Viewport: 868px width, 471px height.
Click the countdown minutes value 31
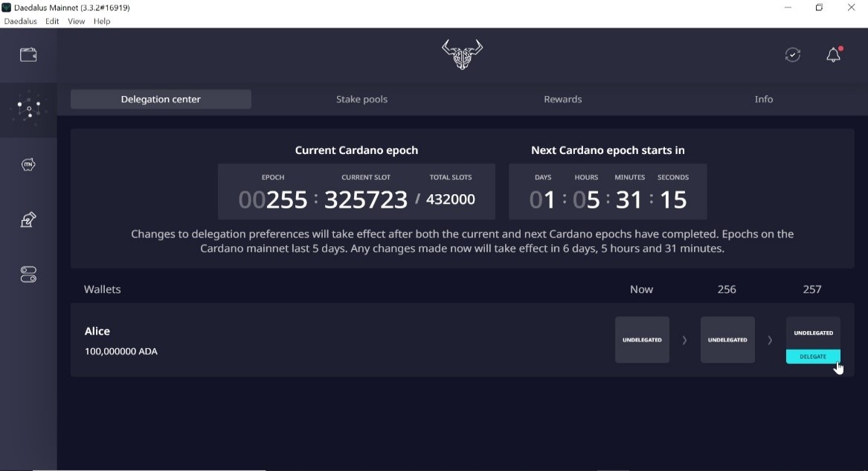(629, 199)
